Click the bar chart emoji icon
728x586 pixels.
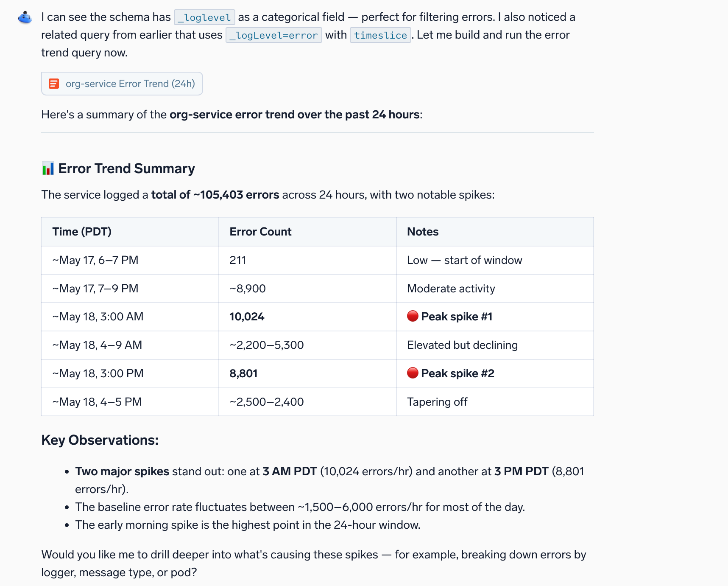pos(48,168)
